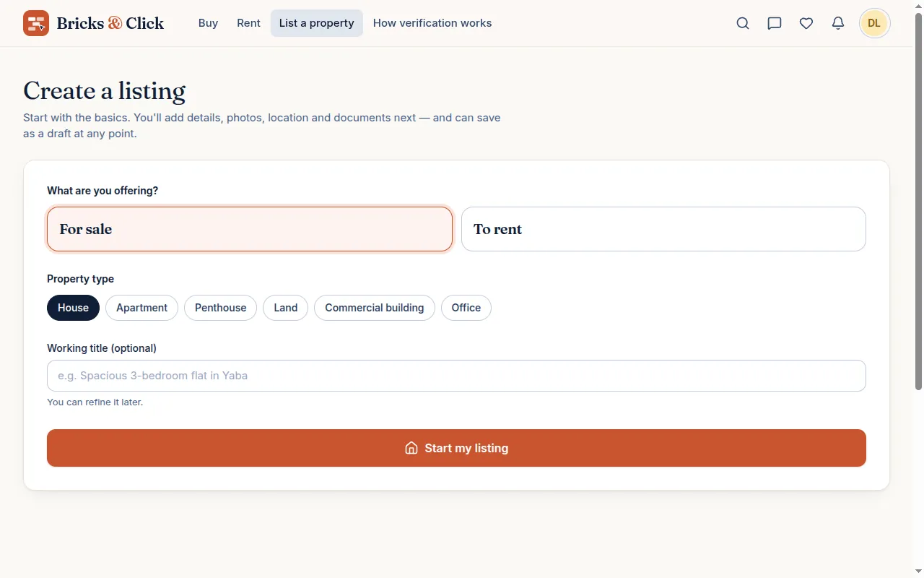Viewport: 924px width, 578px height.
Task: Open notifications bell icon
Action: (838, 23)
